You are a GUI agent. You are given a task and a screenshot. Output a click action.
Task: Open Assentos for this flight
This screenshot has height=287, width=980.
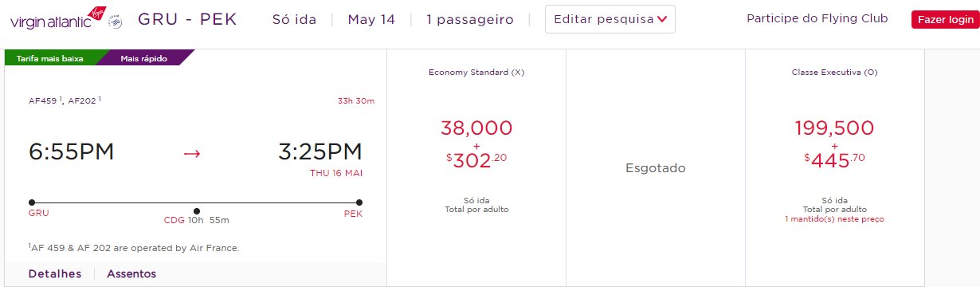[131, 273]
